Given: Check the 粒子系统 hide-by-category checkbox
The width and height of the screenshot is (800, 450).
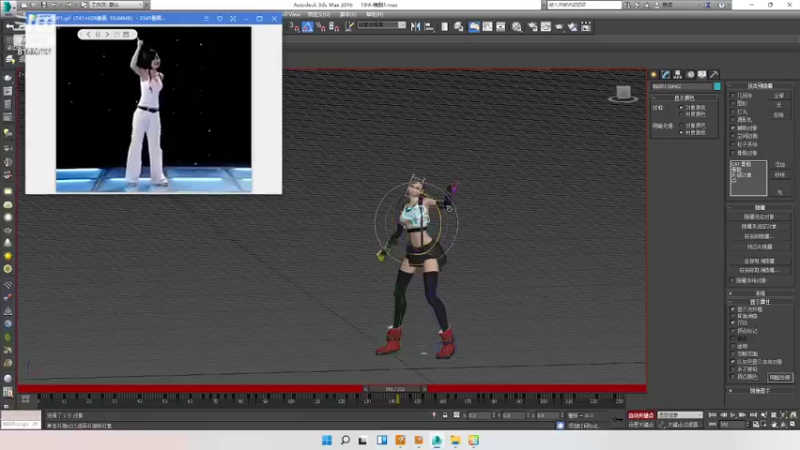Looking at the screenshot, I should point(733,144).
